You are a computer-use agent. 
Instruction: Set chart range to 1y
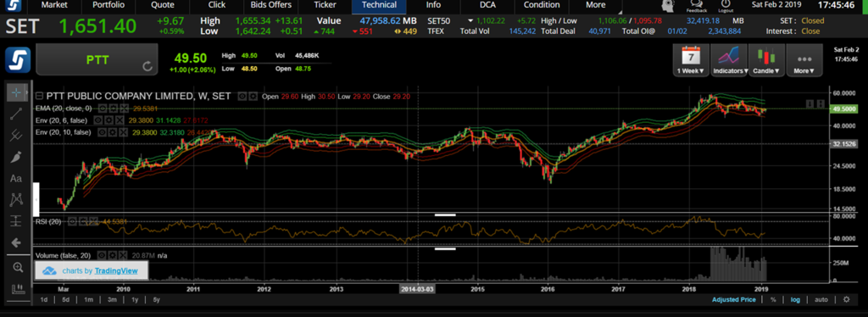point(135,300)
